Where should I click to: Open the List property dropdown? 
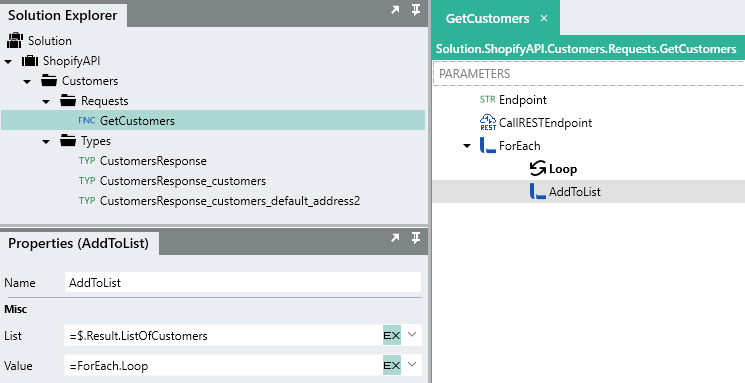click(412, 335)
